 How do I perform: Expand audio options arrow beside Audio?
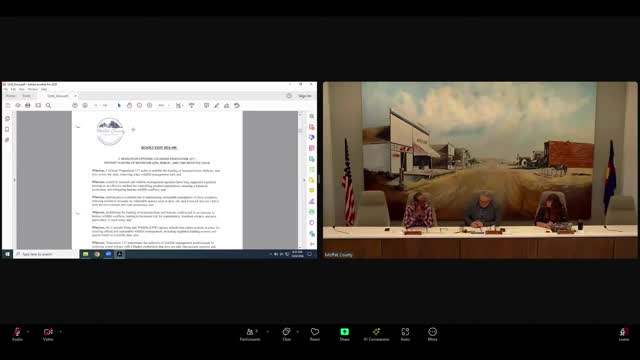click(x=28, y=331)
